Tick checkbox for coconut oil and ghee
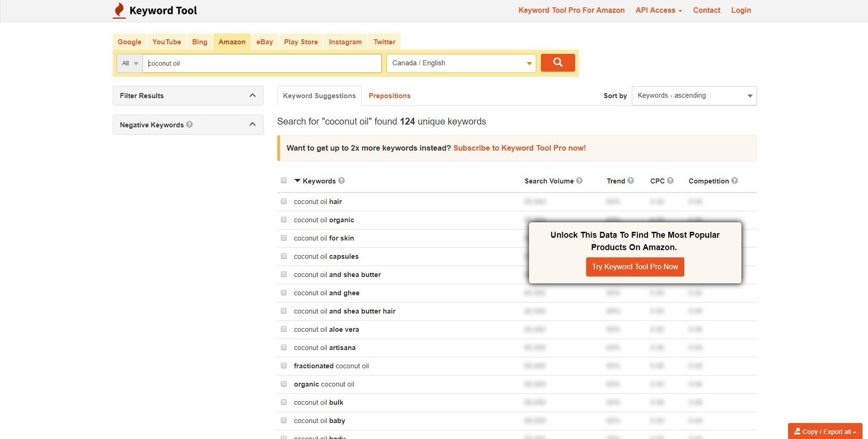The height and width of the screenshot is (439, 868). (x=284, y=293)
